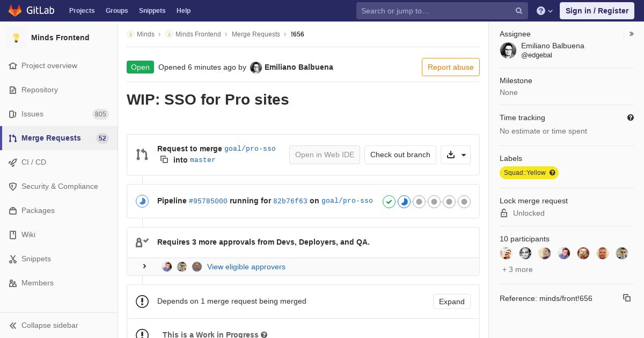Open goal/pro-sso source branch link
The image size is (644, 338).
[x=250, y=149]
